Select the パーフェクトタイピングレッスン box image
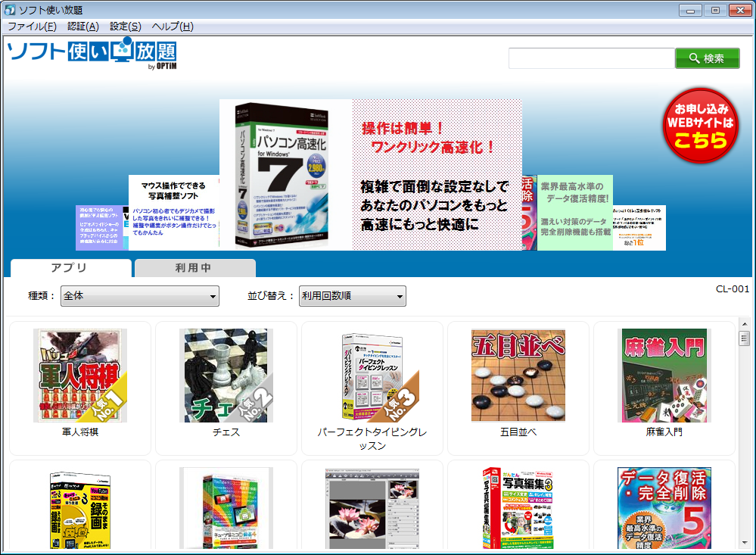Viewport: 756px width, 555px height. [x=372, y=376]
